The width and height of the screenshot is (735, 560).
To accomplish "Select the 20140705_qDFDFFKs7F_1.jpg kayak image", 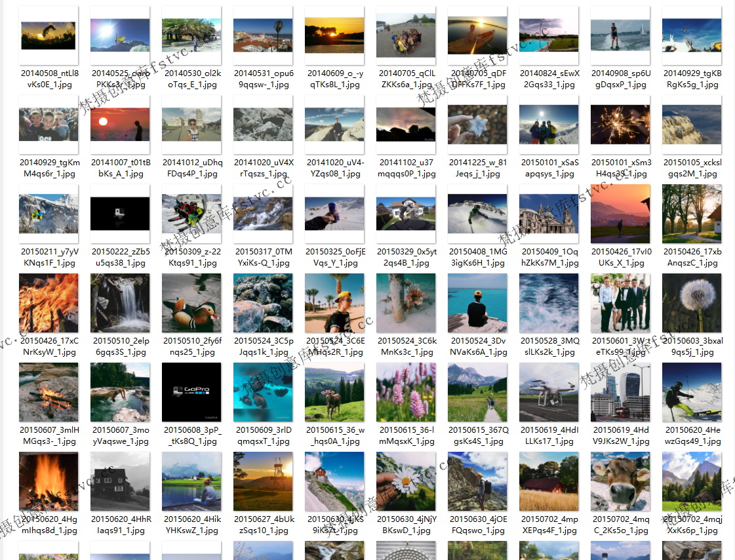I will (477, 35).
